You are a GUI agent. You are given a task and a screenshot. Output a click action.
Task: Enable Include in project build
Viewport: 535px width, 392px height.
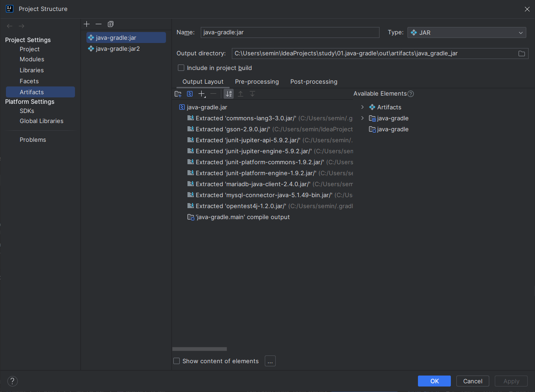181,68
